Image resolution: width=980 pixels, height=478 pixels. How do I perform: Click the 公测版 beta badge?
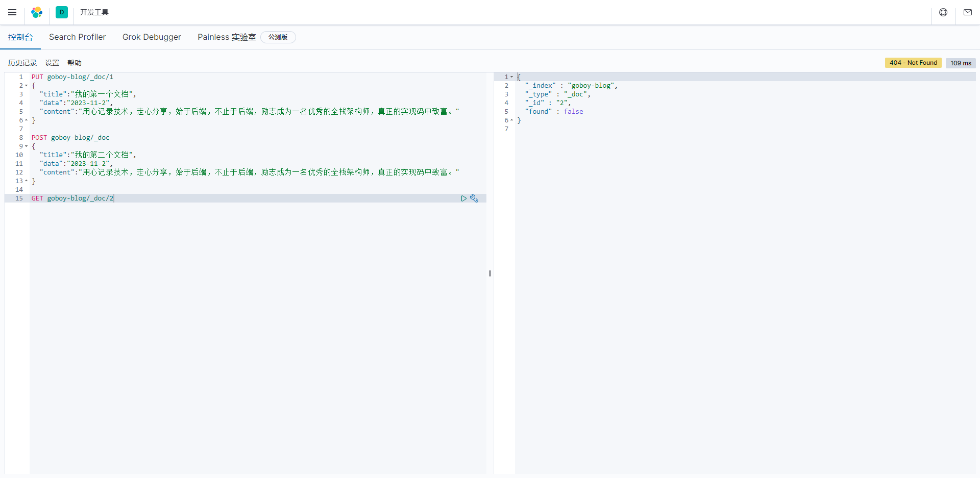[x=278, y=37]
